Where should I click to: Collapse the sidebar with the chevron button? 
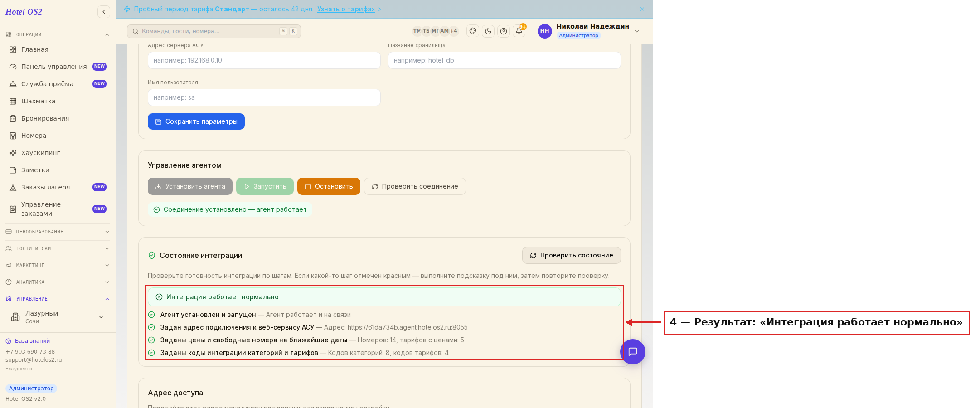coord(104,12)
